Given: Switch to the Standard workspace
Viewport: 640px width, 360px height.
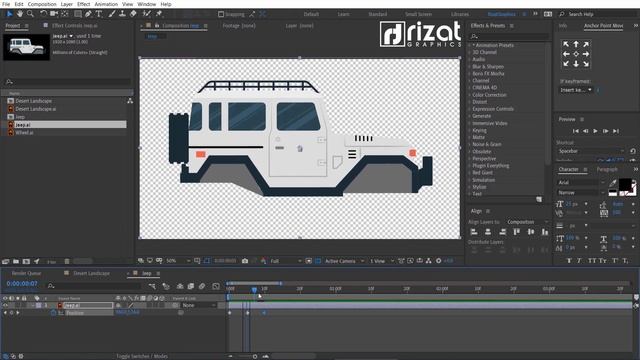Looking at the screenshot, I should pyautogui.click(x=378, y=14).
